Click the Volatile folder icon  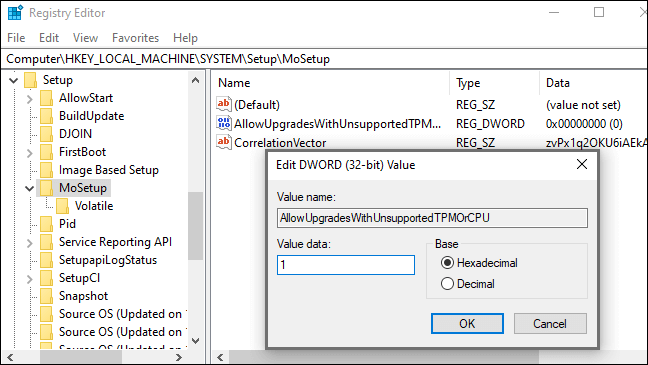(x=62, y=206)
